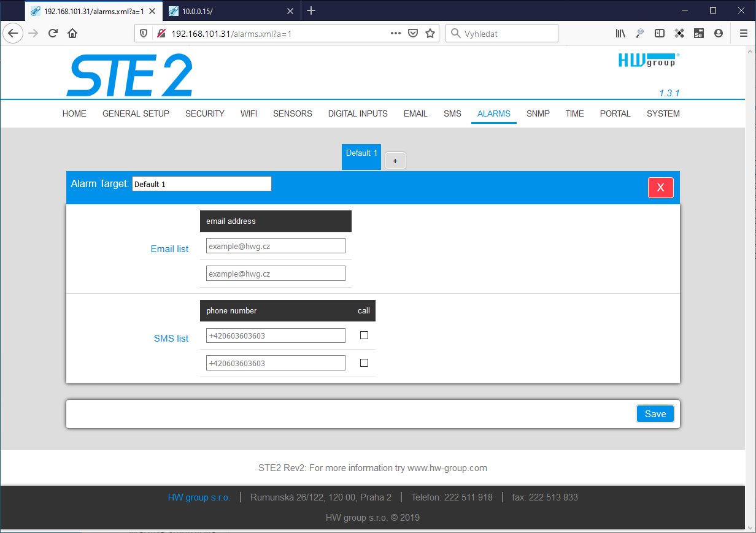This screenshot has width=756, height=533.
Task: Enable call for second SMS phone number
Action: 364,362
